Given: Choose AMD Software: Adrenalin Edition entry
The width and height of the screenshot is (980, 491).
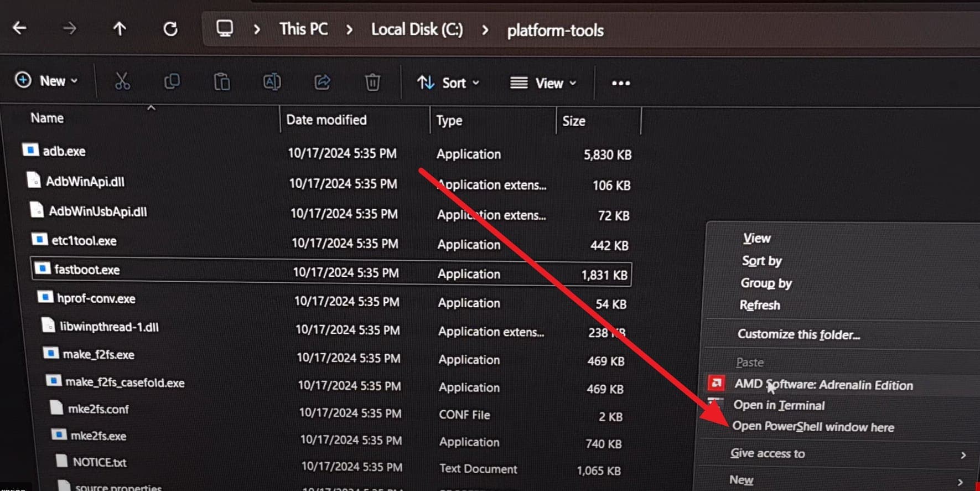Looking at the screenshot, I should (823, 385).
